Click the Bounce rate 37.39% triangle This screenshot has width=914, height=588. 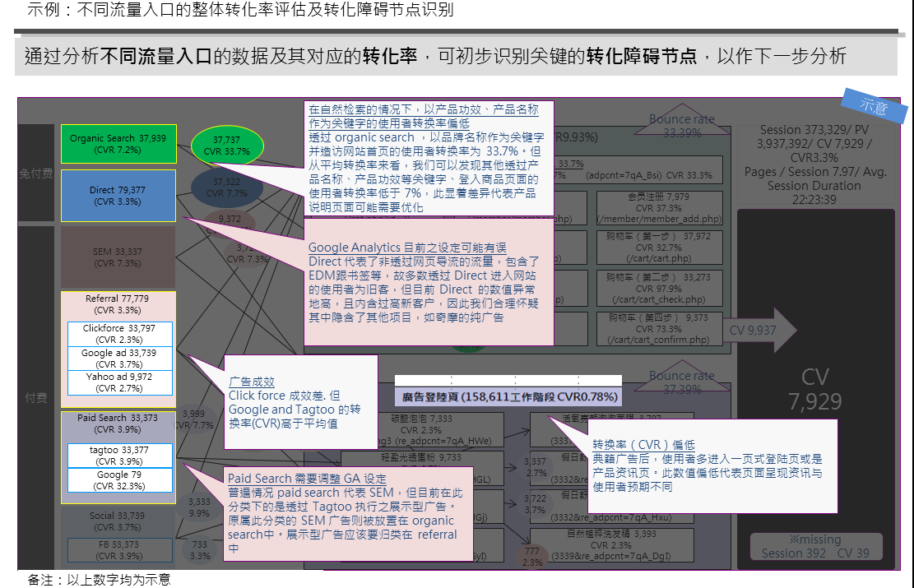click(682, 377)
